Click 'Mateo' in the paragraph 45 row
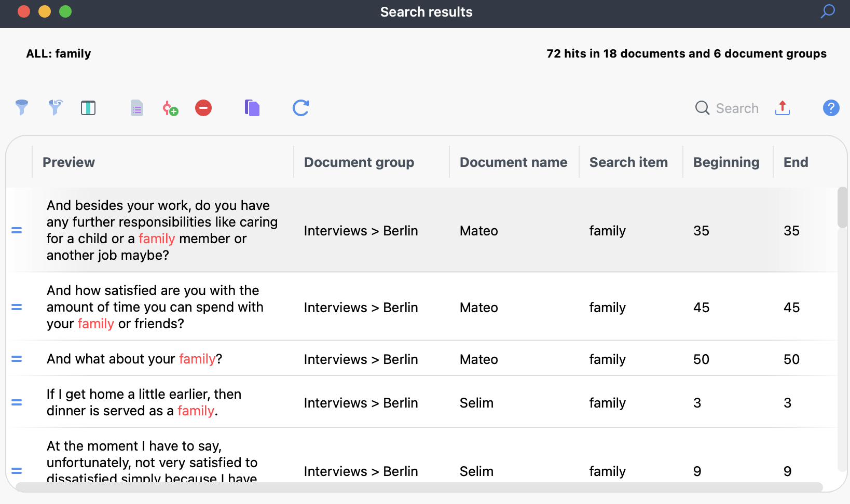The image size is (850, 504). [479, 307]
